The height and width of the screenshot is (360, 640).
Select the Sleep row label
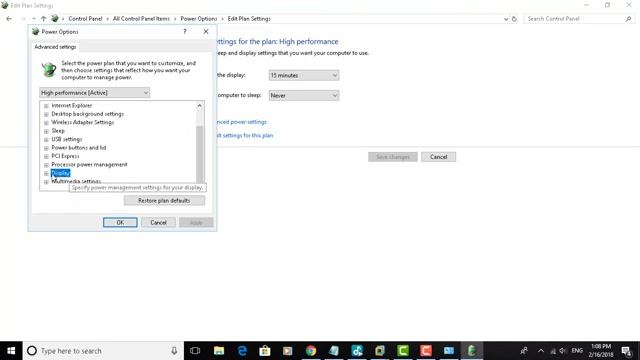pos(58,131)
